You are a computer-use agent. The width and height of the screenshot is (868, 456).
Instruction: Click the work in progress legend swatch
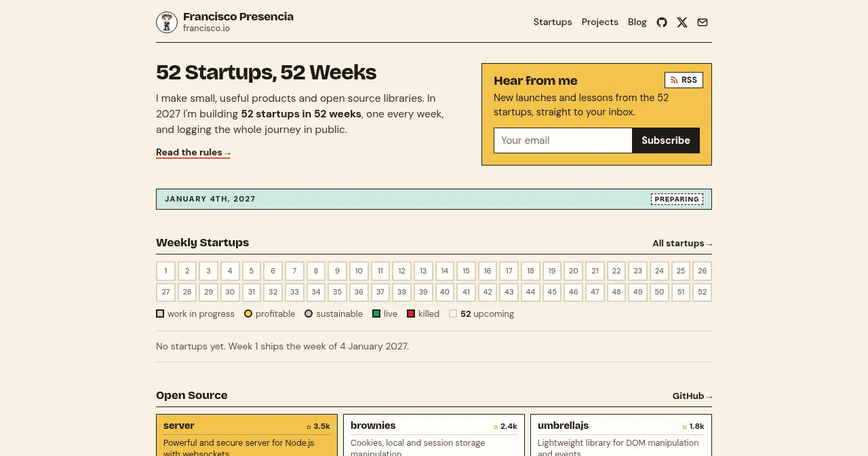pos(160,313)
